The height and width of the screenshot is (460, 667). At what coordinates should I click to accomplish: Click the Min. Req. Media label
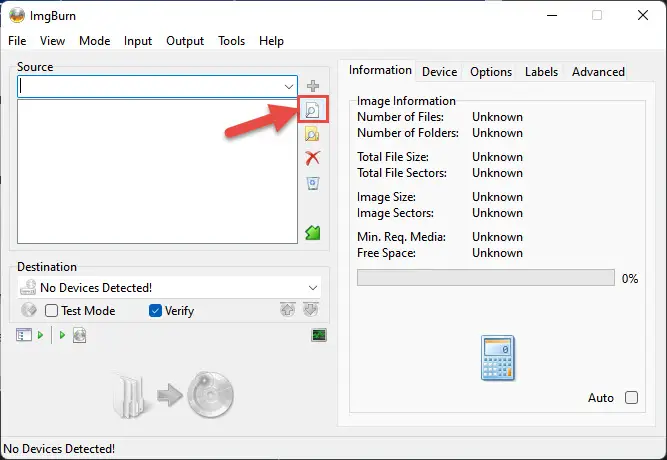[401, 237]
